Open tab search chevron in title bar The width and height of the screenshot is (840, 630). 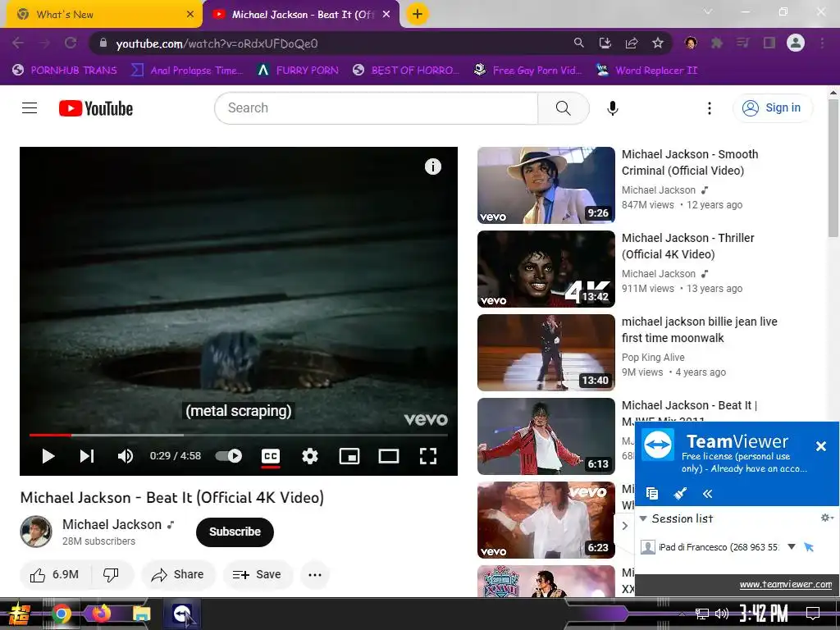coord(708,11)
